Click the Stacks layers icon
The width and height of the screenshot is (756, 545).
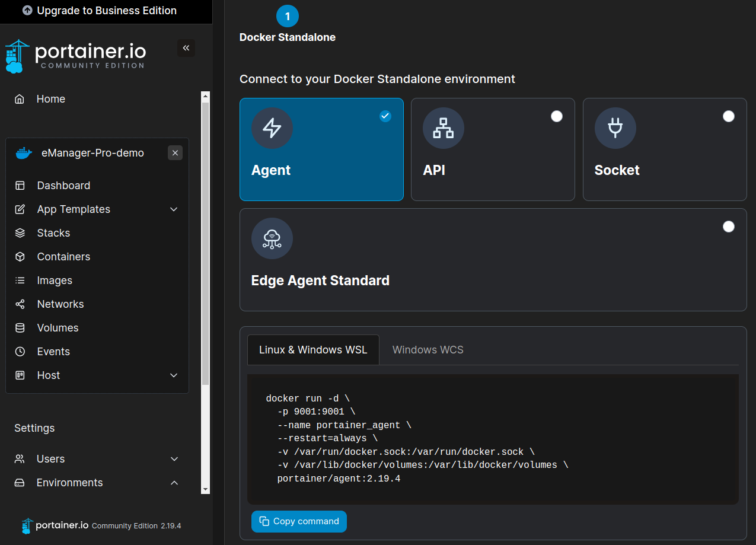click(x=20, y=233)
